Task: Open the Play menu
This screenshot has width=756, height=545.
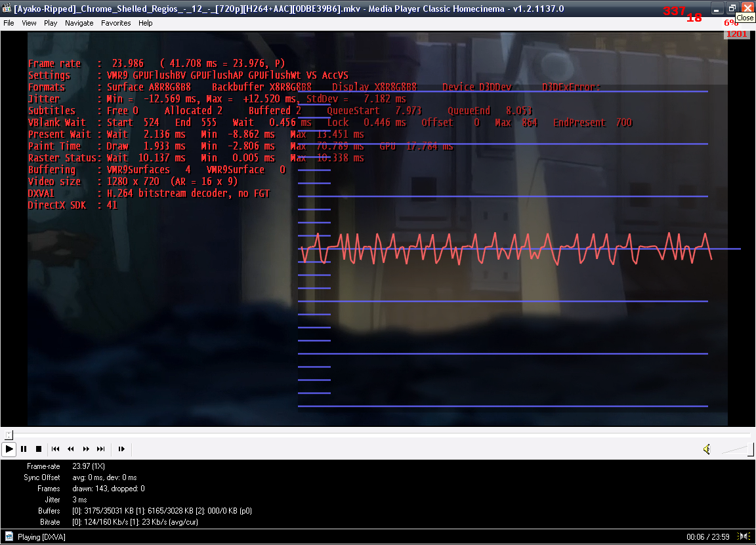Action: tap(51, 23)
